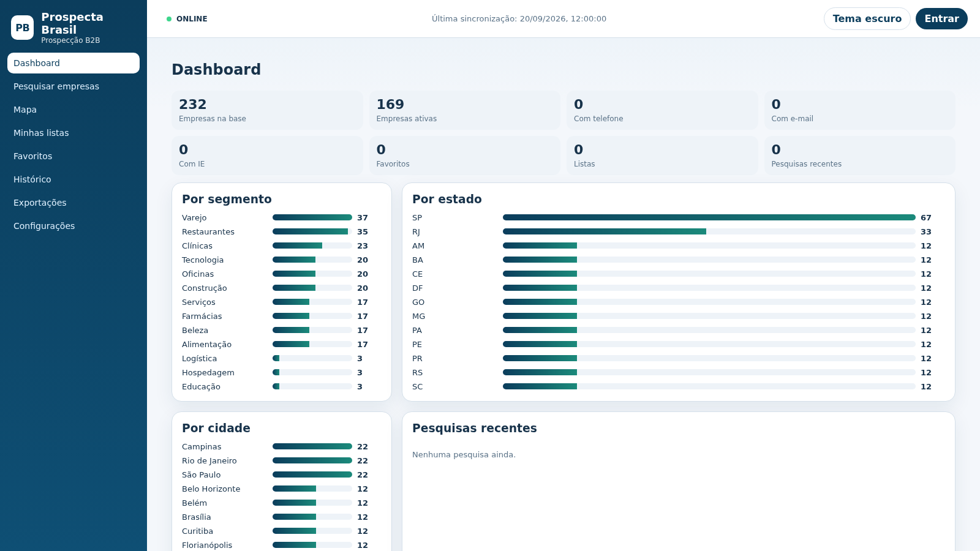Select Favoritos in the sidebar
Screen dimensions: 980x551
pos(73,156)
